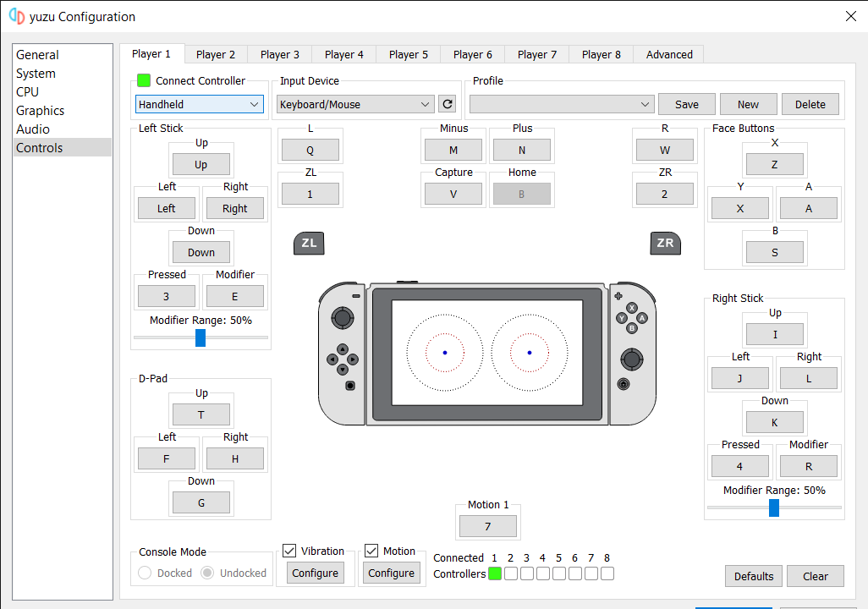Screen dimensions: 868x609
Task: Click the Clear button
Action: [816, 576]
